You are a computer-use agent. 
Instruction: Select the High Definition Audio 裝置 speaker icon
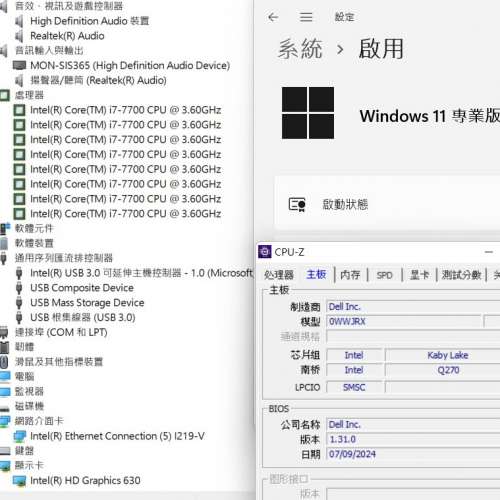coord(19,21)
